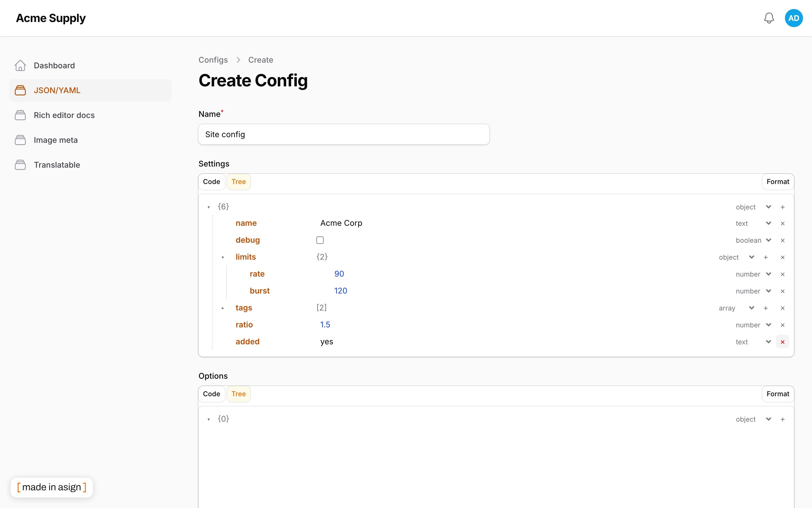This screenshot has width=812, height=508.
Task: Click the Name input field
Action: point(344,134)
